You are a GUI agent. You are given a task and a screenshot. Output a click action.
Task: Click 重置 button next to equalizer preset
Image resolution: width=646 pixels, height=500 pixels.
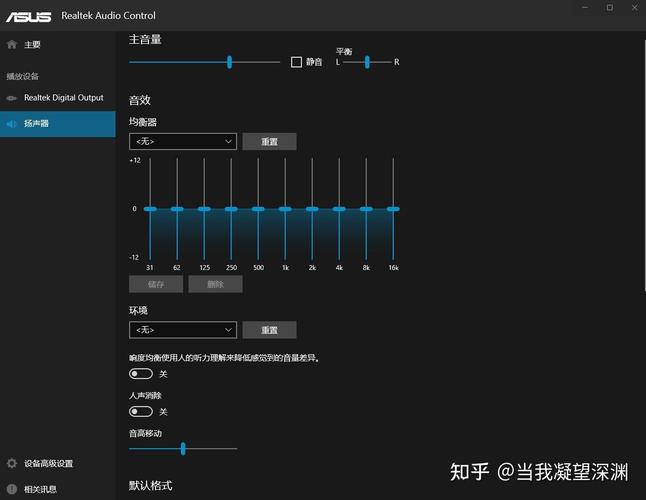pyautogui.click(x=269, y=141)
